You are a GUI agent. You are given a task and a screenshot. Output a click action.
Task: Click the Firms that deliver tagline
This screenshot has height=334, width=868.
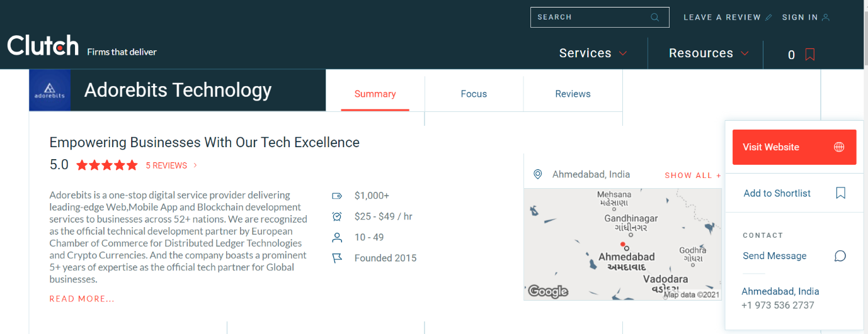point(122,52)
